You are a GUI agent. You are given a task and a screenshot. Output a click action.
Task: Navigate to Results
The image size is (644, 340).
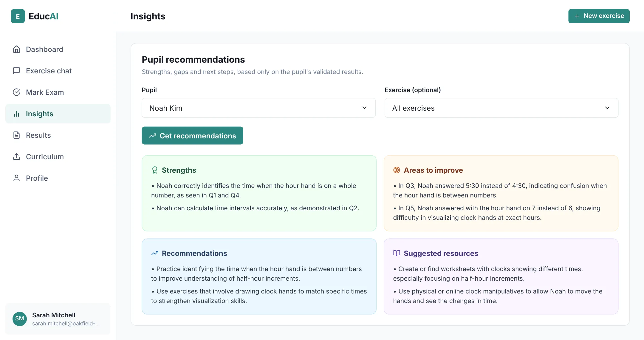[x=58, y=135]
